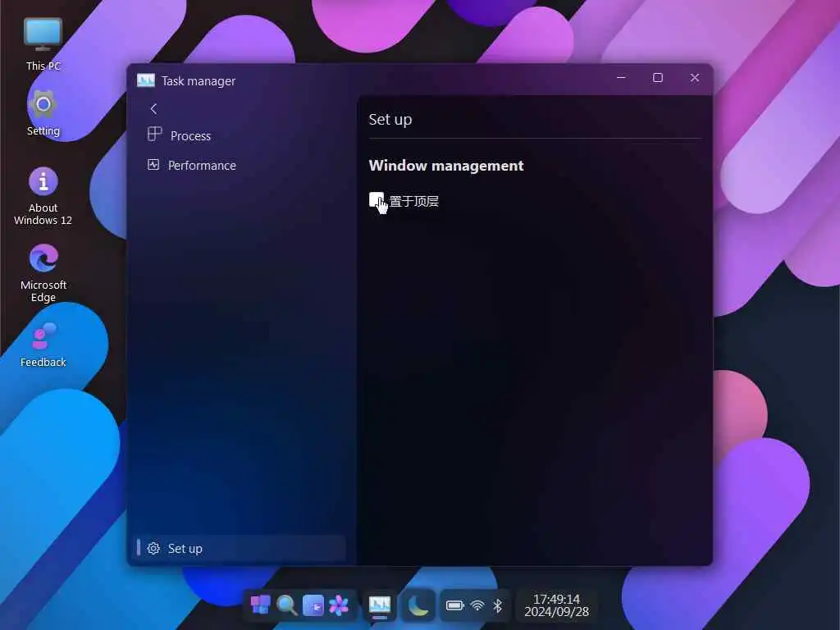Select the Set up sidebar item

click(239, 548)
